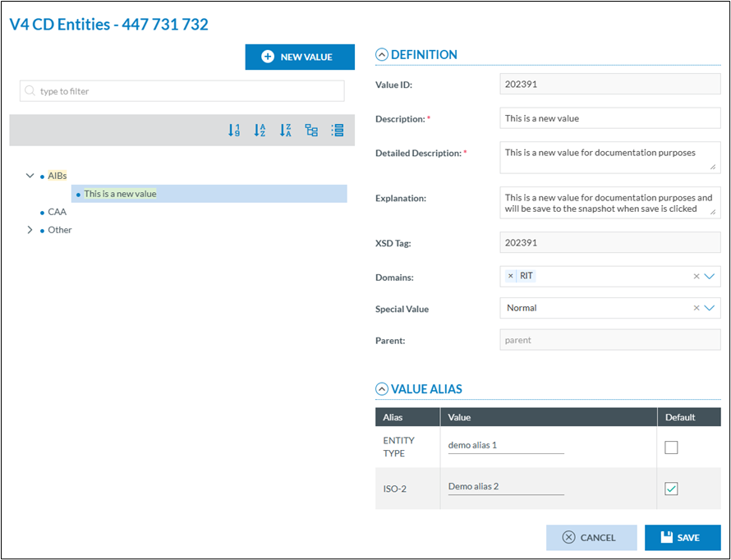Clear the Special Value selection
This screenshot has height=560, width=731.
[697, 308]
